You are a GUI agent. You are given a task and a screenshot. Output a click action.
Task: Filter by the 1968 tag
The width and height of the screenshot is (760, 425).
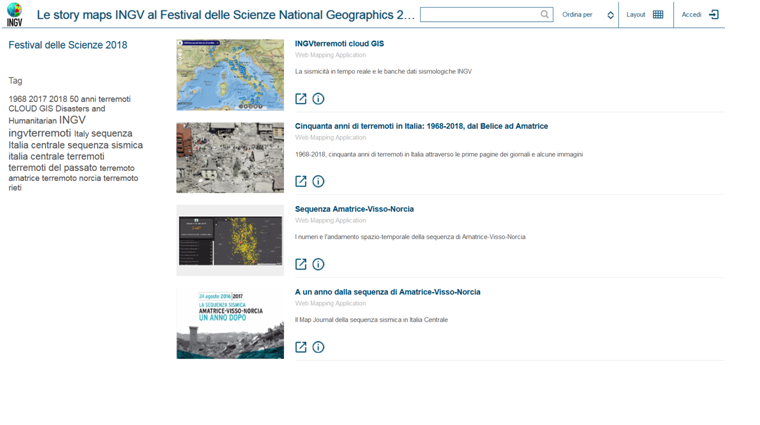[17, 99]
